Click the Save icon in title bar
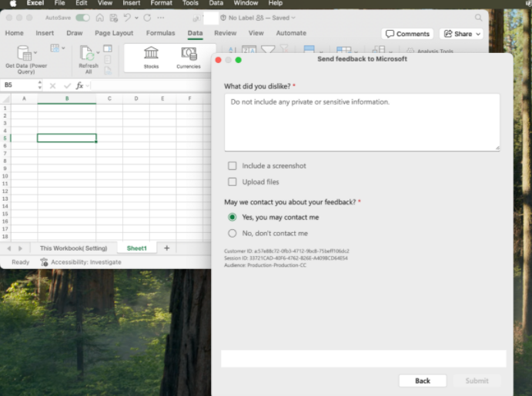 coord(114,18)
